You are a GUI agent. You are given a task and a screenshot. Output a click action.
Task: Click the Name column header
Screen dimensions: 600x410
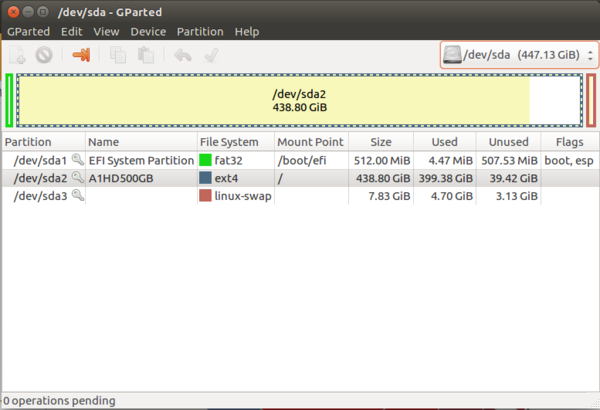coord(141,142)
